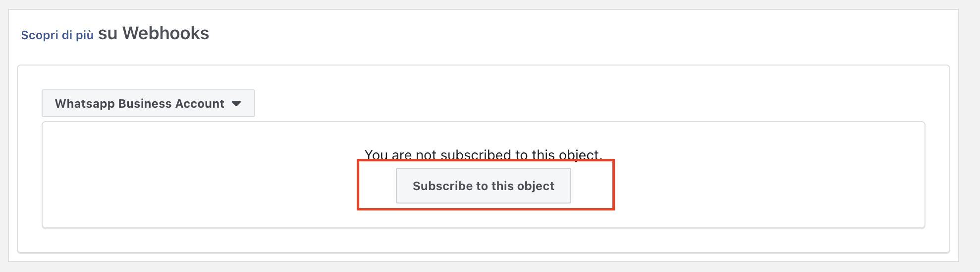The width and height of the screenshot is (980, 272).
Task: Open the Scopri di più link
Action: pos(57,35)
